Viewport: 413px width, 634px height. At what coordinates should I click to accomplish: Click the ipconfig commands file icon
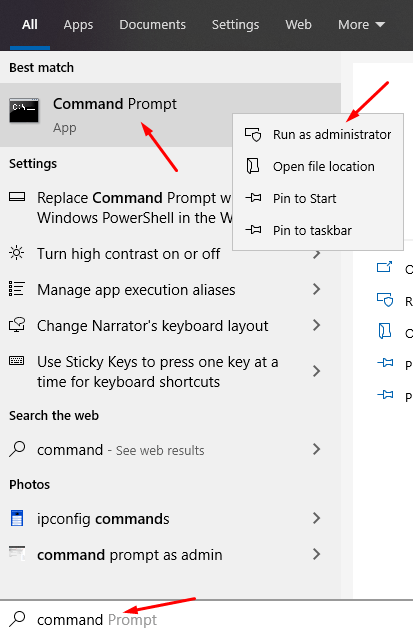coord(17,518)
